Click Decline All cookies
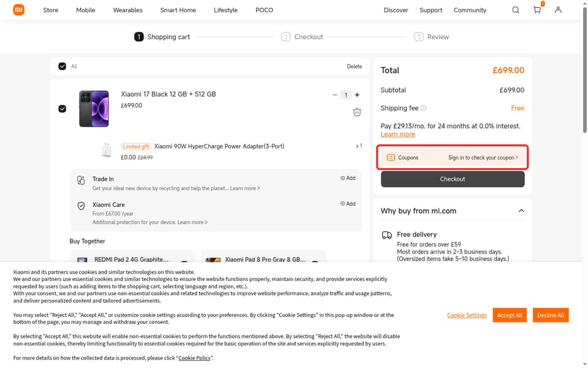Viewport: 588px width, 368px height. tap(551, 315)
